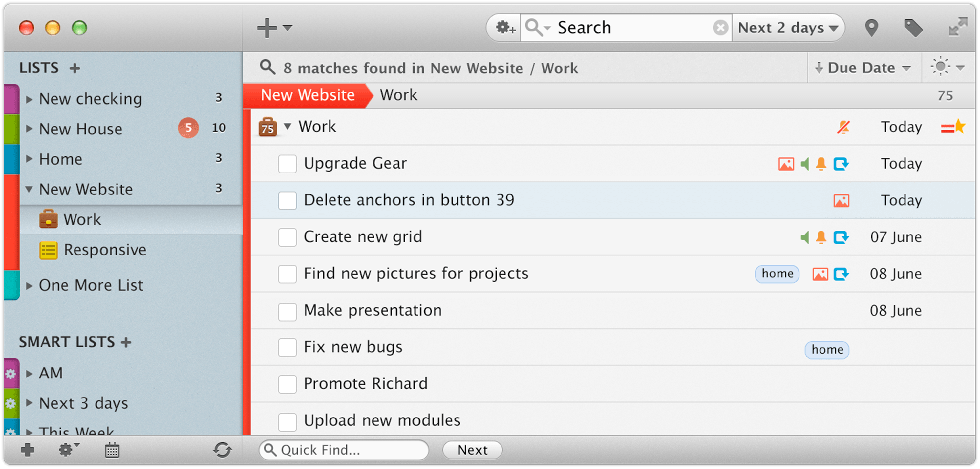The height and width of the screenshot is (469, 980).
Task: Click the recurring task icon on Find new pictures
Action: [x=842, y=274]
